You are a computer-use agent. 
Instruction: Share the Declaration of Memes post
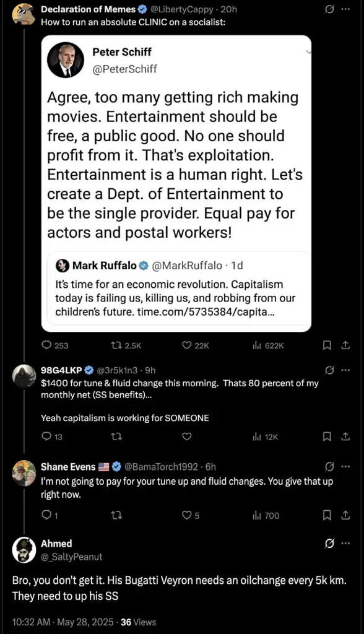(345, 345)
